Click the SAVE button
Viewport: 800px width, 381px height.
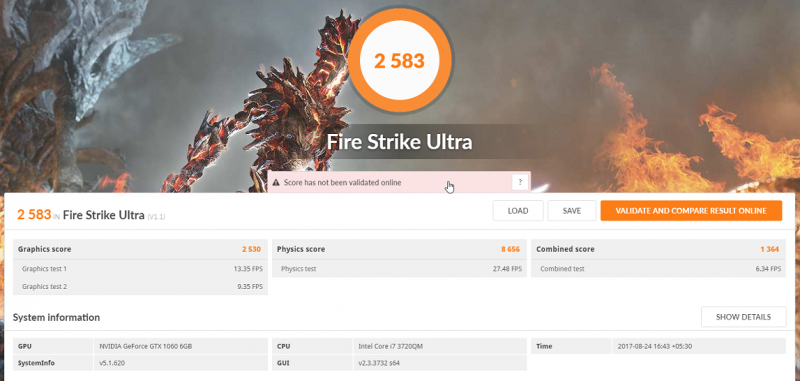point(572,211)
